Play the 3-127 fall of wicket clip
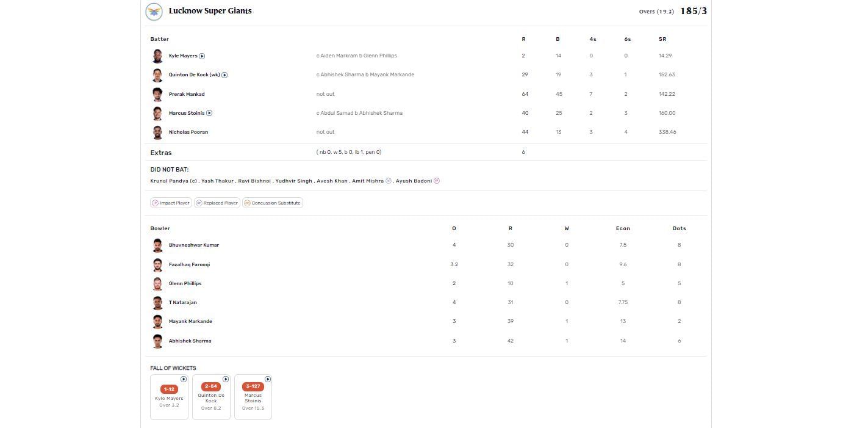This screenshot has height=428, width=868. pyautogui.click(x=267, y=379)
